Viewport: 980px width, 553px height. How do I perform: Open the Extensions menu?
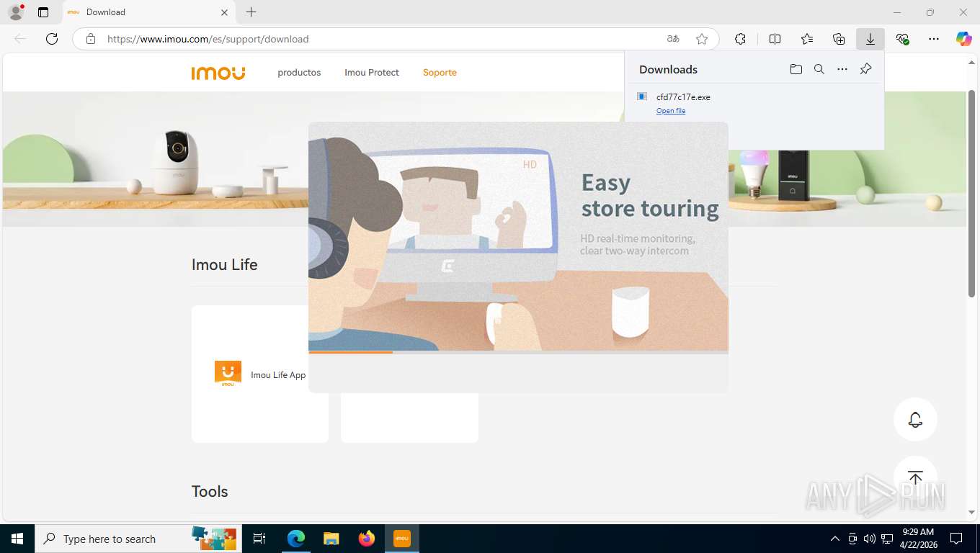tap(740, 39)
